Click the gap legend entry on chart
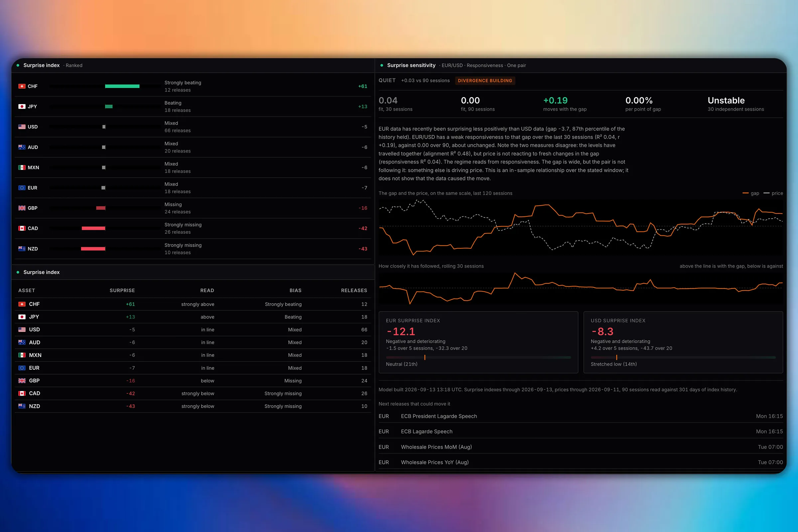The height and width of the screenshot is (532, 798). tap(751, 194)
